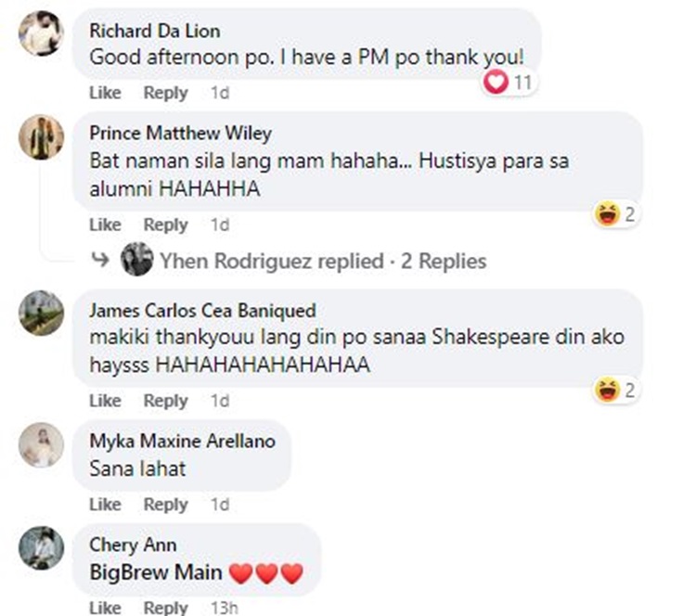Like Richard Da Lion's comment
This screenshot has width=696, height=616.
pyautogui.click(x=105, y=93)
